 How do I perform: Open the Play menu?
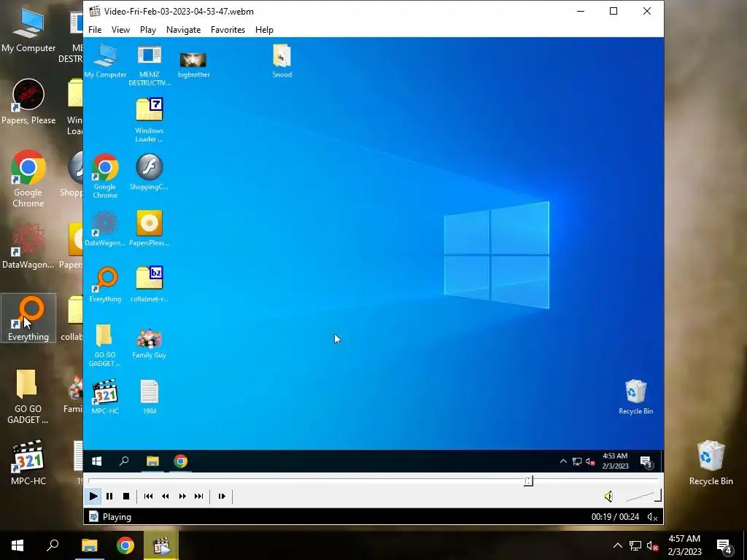tap(148, 29)
